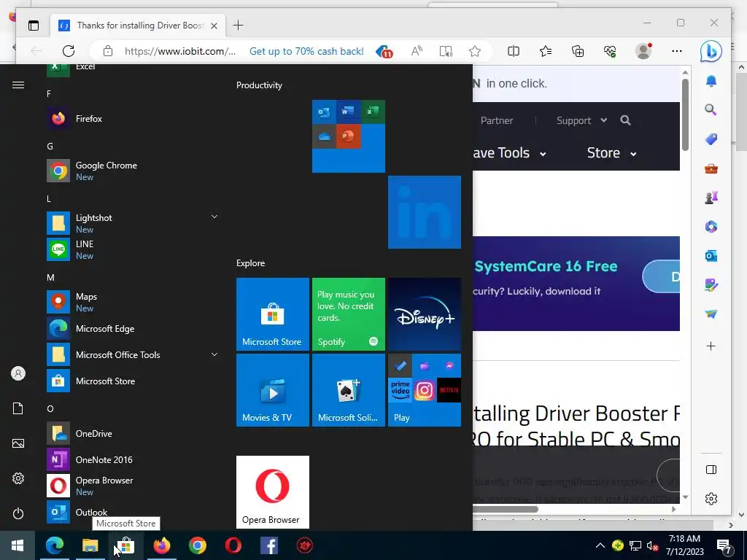Open Edge shopping coupons icon

pos(384,51)
